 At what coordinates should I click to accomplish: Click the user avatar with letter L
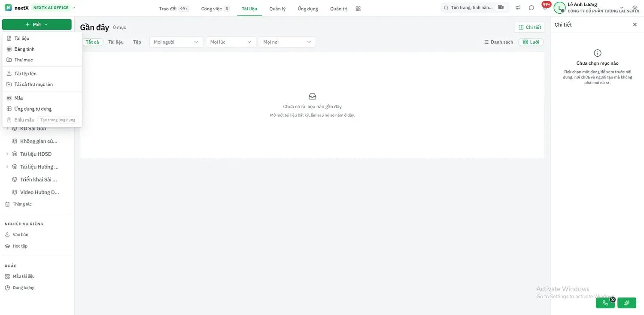(x=559, y=8)
